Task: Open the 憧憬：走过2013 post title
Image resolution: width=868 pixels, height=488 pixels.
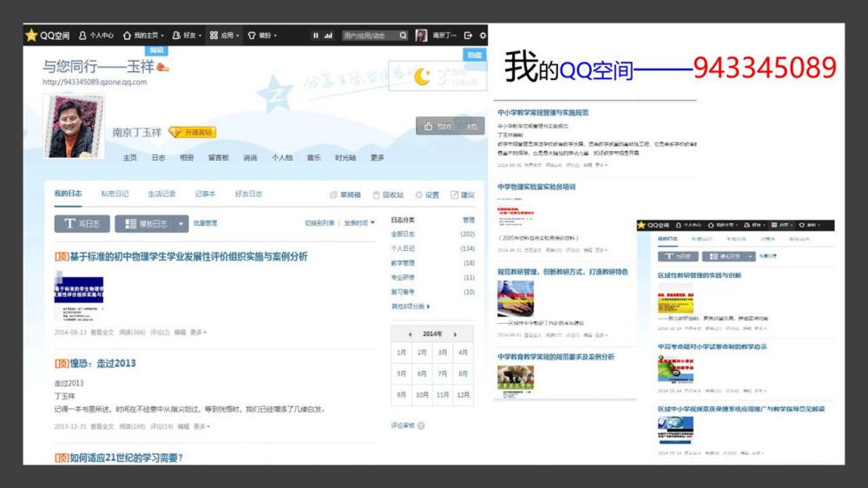Action: 95,363
